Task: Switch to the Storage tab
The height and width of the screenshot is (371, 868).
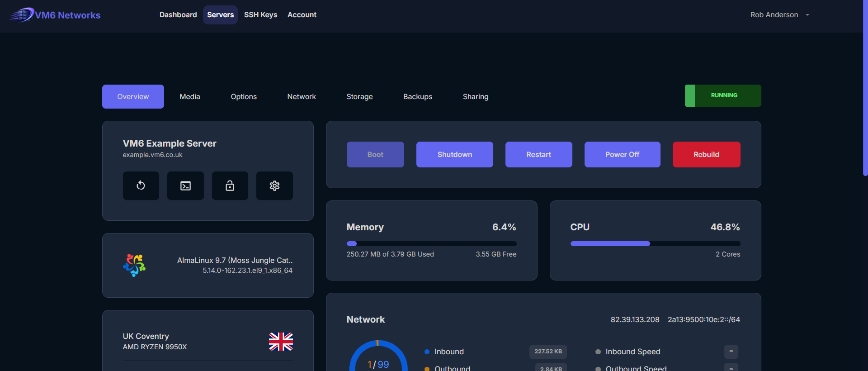Action: [359, 96]
